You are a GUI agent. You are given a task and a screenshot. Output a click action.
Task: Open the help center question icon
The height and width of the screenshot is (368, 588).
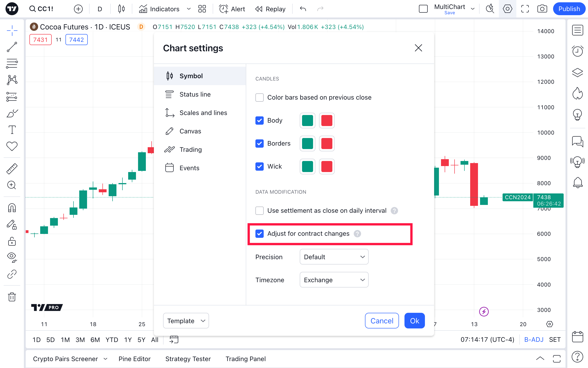[x=578, y=357]
